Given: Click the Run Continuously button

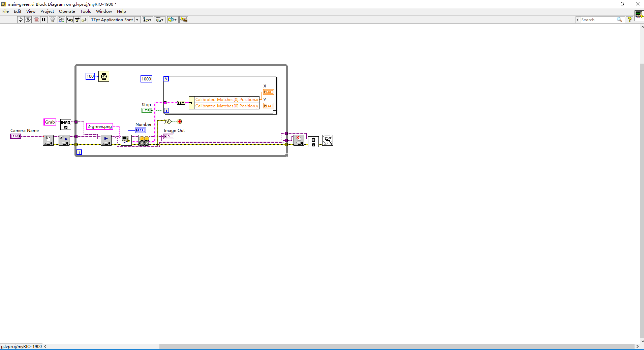Looking at the screenshot, I should click(x=28, y=20).
